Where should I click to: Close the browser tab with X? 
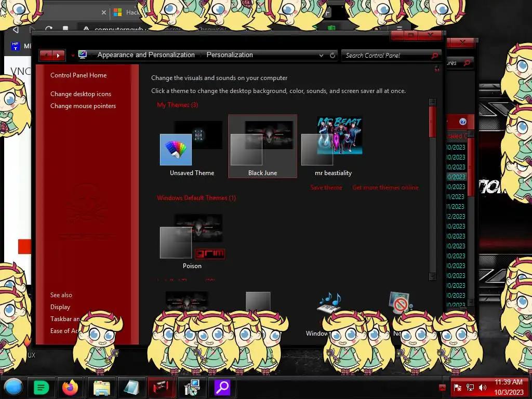click(104, 12)
